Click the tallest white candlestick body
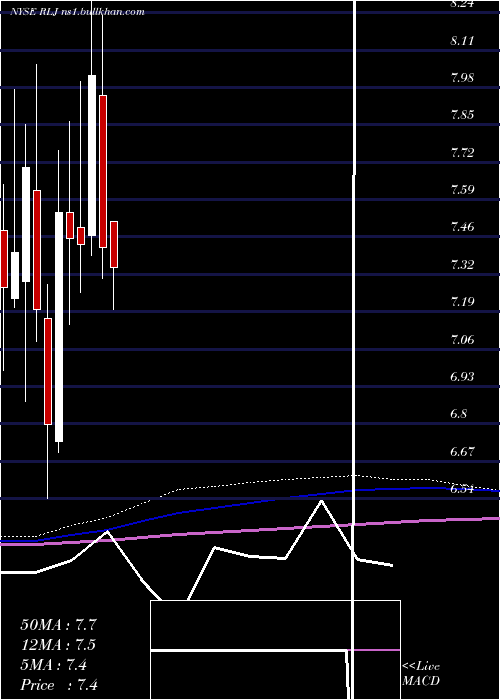 (59, 327)
